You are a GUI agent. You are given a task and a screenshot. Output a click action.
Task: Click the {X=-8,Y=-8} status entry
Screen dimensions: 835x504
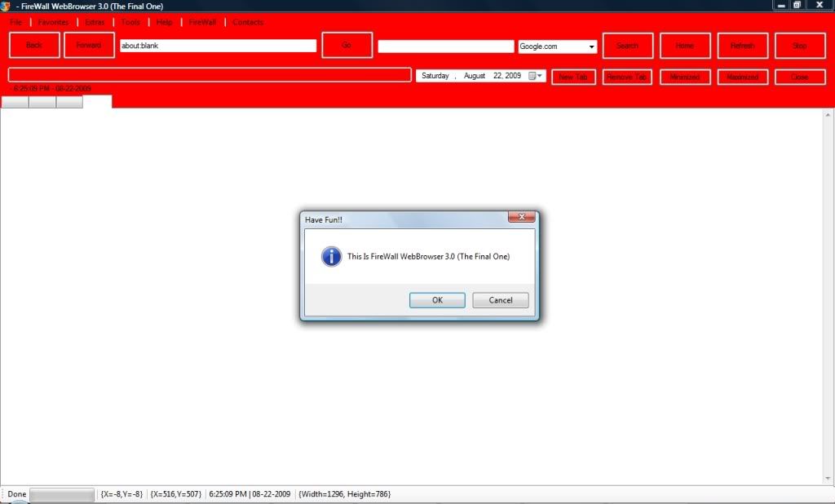click(x=122, y=494)
